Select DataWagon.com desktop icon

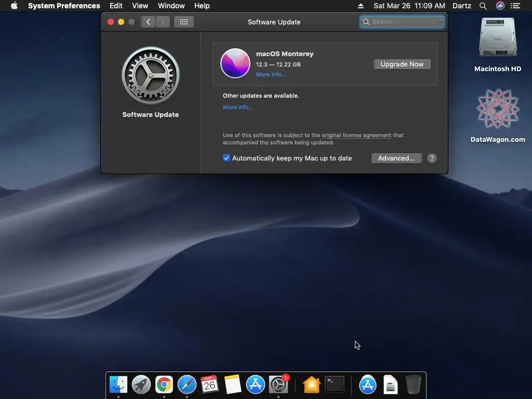click(498, 109)
